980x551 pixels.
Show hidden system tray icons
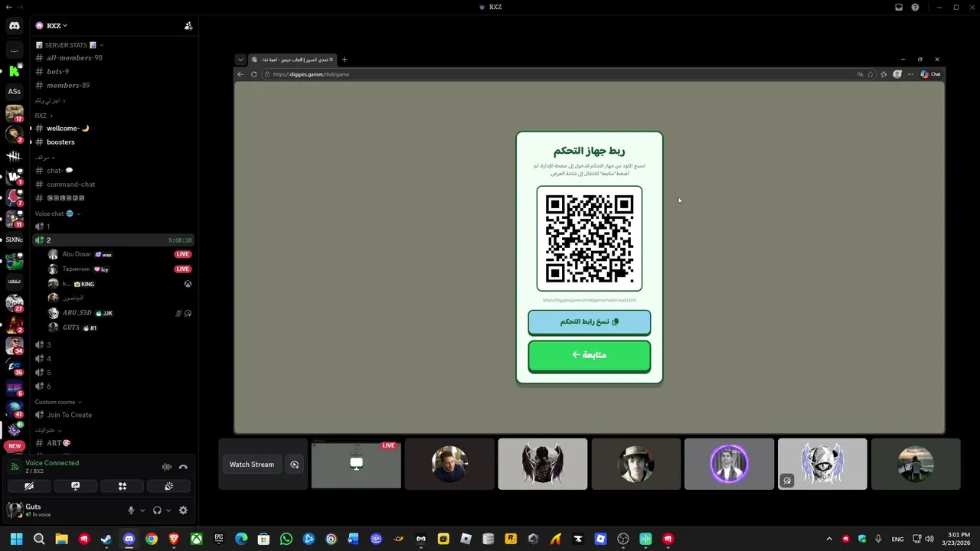tap(829, 539)
